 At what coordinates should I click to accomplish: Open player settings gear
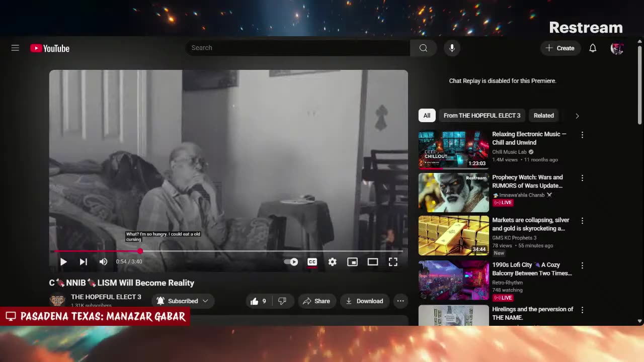pos(332,261)
